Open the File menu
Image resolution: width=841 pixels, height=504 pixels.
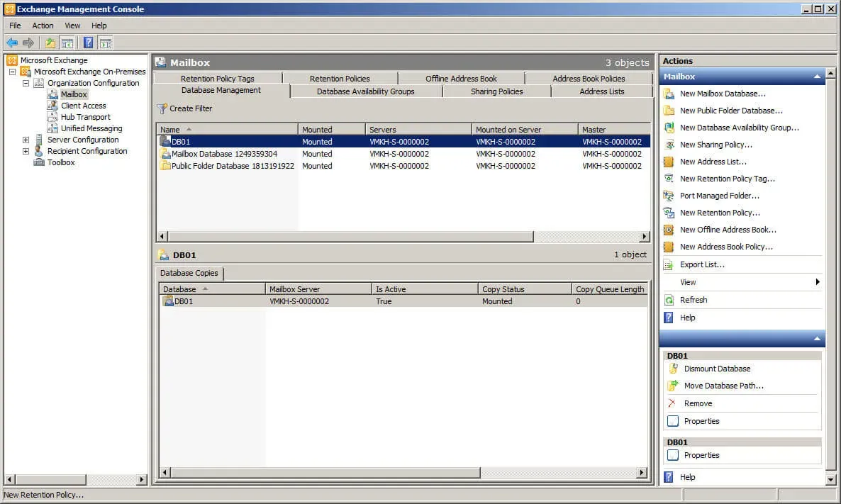tap(15, 26)
